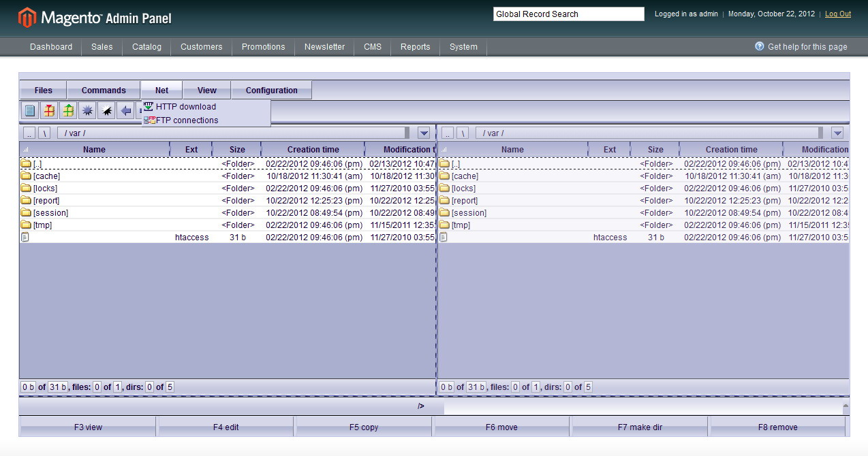Click the blue star toolbar icon
This screenshot has height=456, width=868.
click(87, 110)
